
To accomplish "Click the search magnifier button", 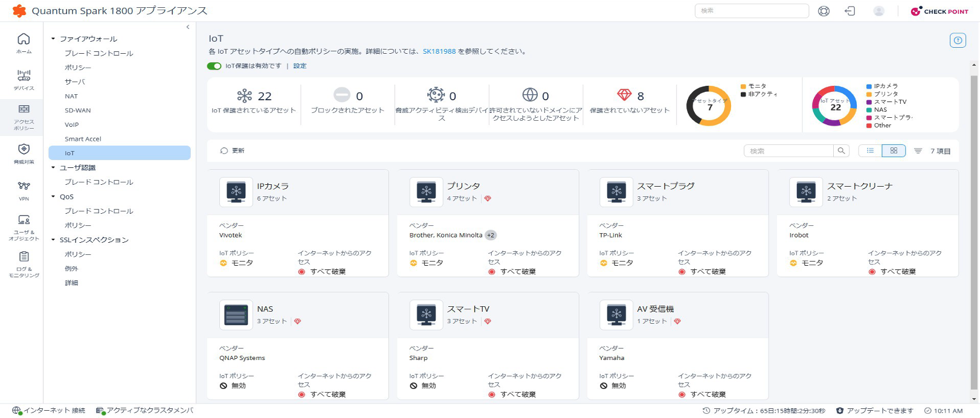I will pos(841,151).
